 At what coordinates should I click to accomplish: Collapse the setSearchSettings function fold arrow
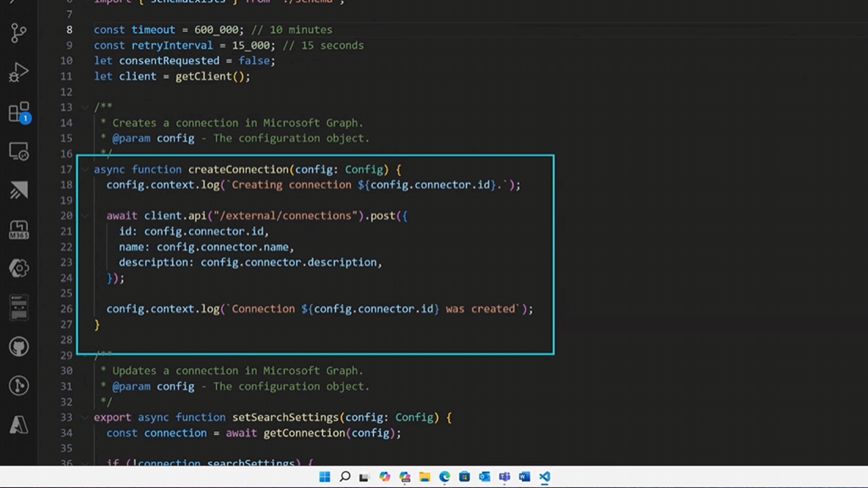pyautogui.click(x=85, y=418)
